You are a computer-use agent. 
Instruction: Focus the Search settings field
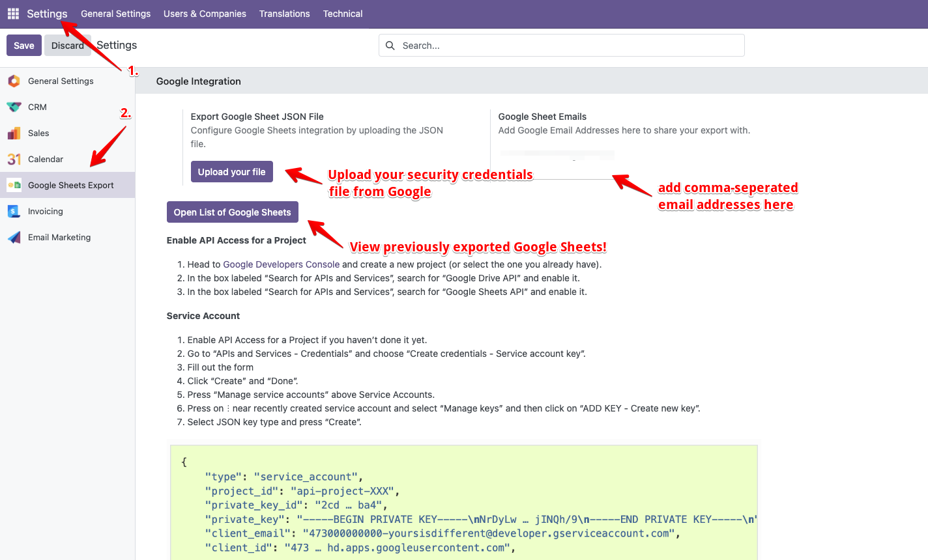point(562,46)
